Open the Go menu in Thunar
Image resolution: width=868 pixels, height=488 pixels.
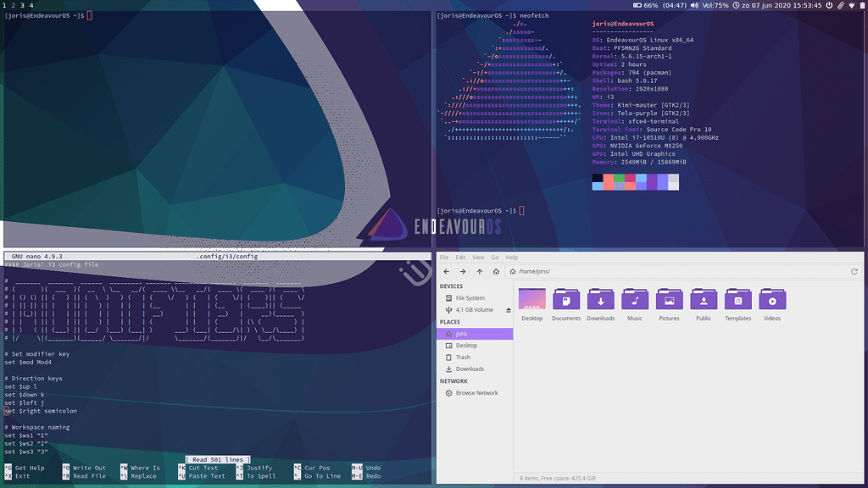point(494,257)
